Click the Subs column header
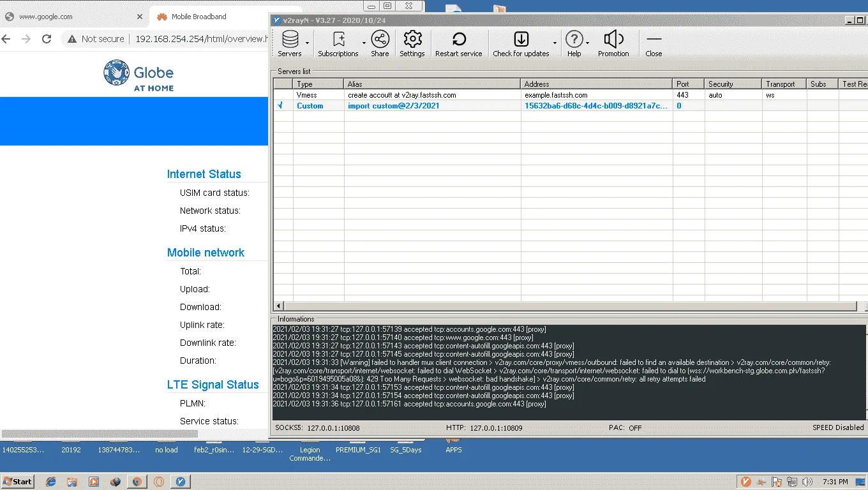 pyautogui.click(x=822, y=84)
